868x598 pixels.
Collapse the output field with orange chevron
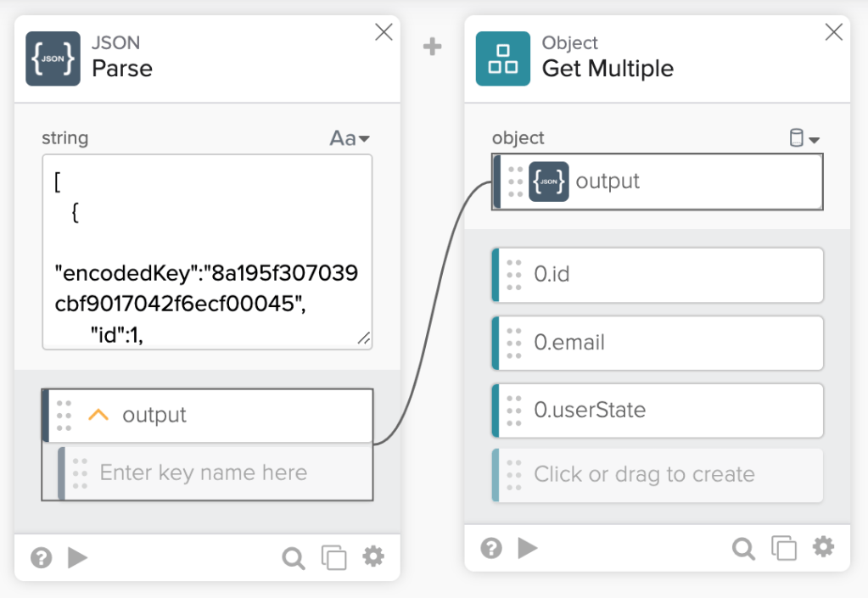click(99, 415)
